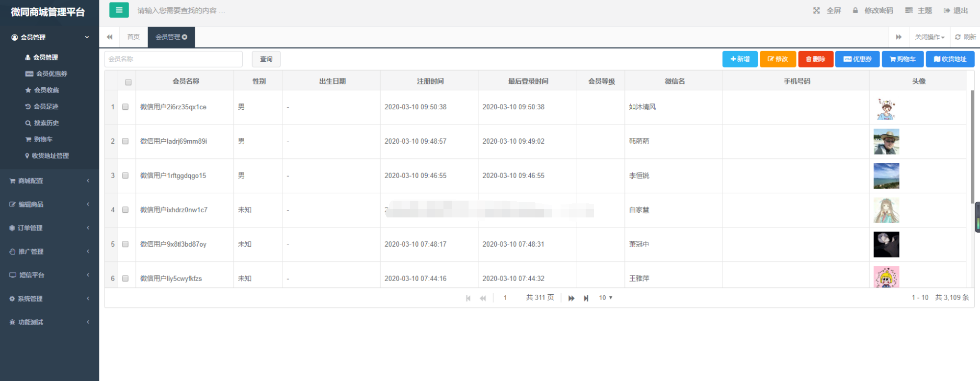Expand the 推广管理 menu

pos(50,251)
